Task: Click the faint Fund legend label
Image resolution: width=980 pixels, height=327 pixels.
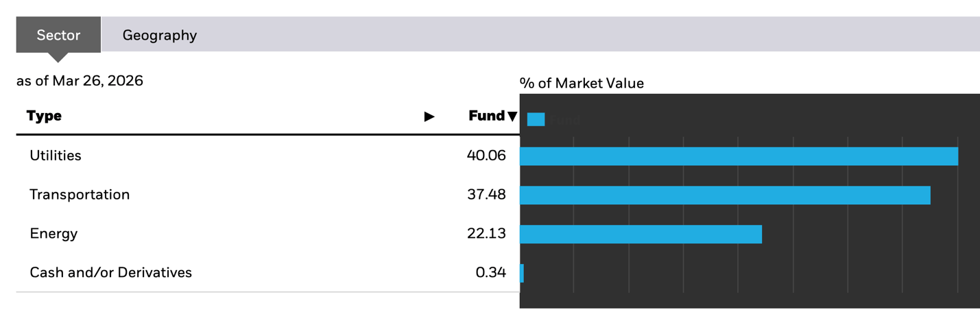Action: (564, 120)
